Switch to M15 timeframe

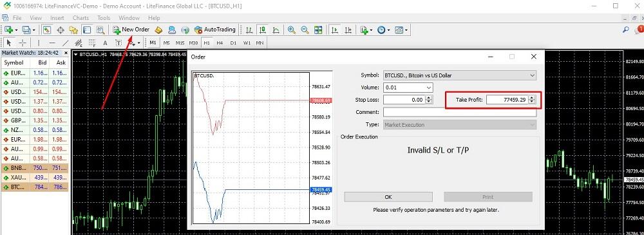point(180,42)
